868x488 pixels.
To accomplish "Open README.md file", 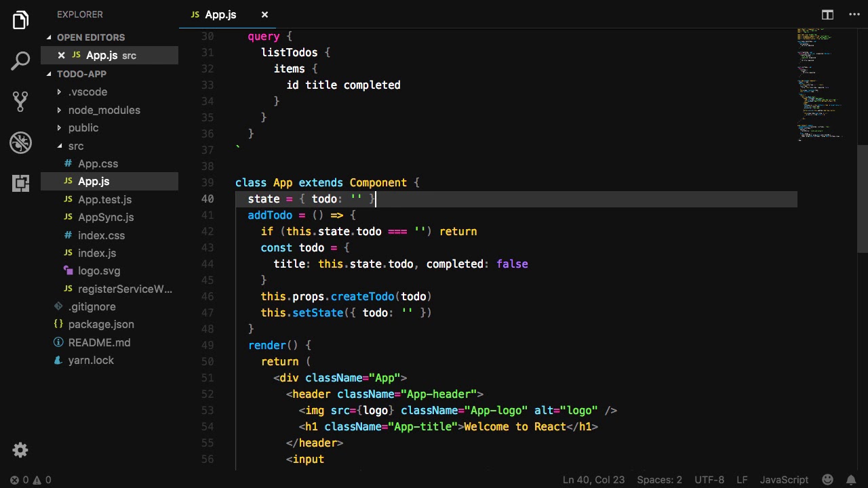I will point(99,342).
